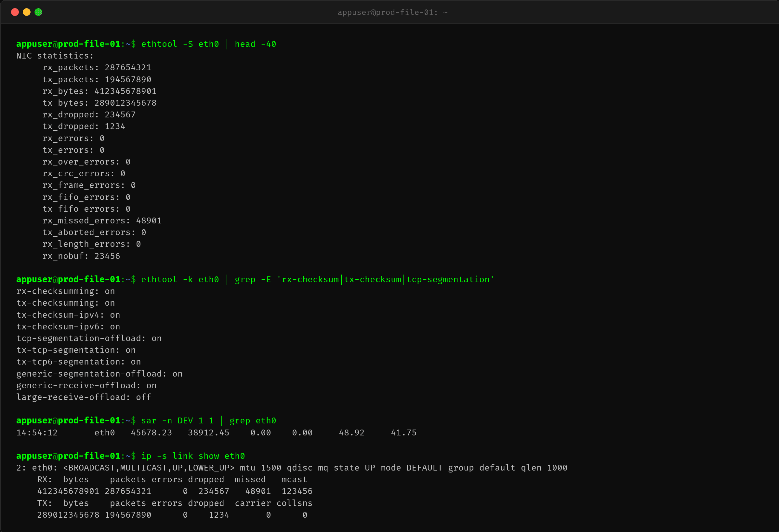Select the 'generic-segmentation-offload: on' line

(x=99, y=373)
